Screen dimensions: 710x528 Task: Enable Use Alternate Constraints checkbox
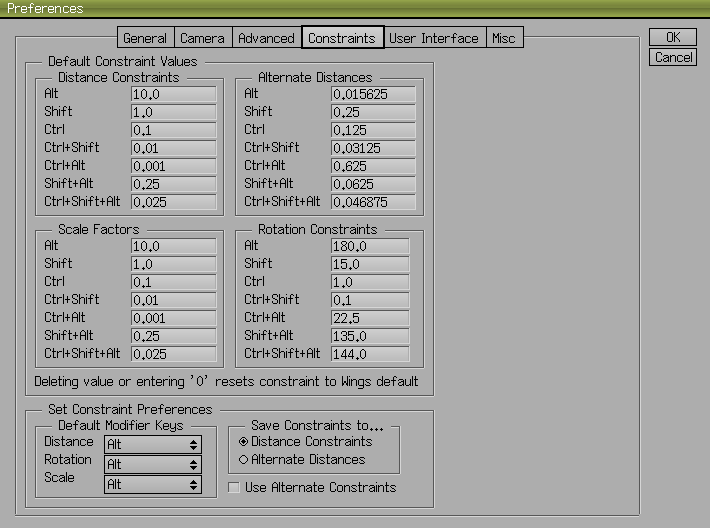point(234,488)
